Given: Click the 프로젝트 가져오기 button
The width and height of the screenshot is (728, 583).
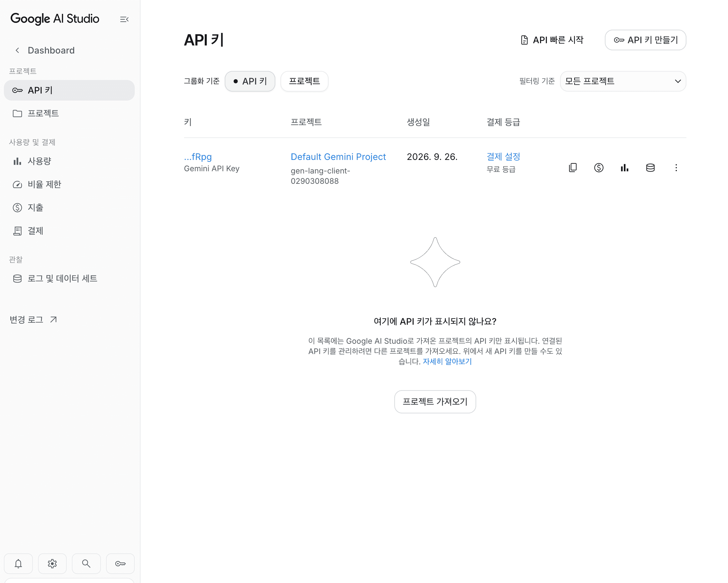Looking at the screenshot, I should (x=435, y=401).
